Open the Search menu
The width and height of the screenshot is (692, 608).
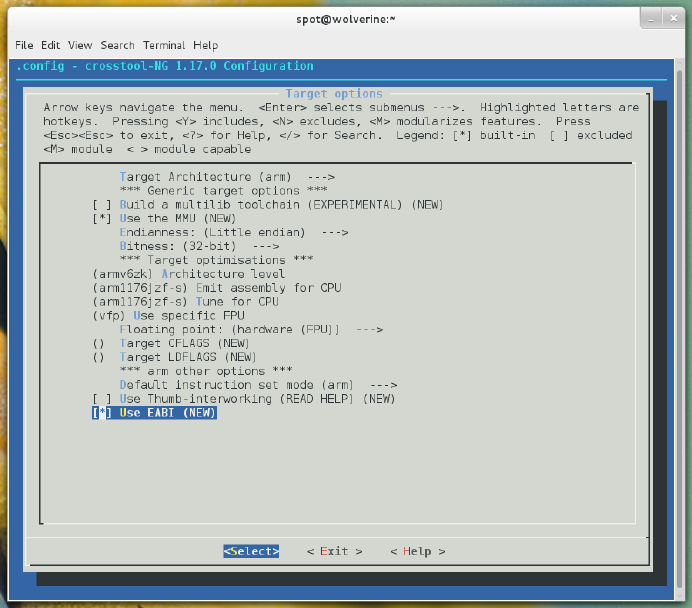[117, 45]
